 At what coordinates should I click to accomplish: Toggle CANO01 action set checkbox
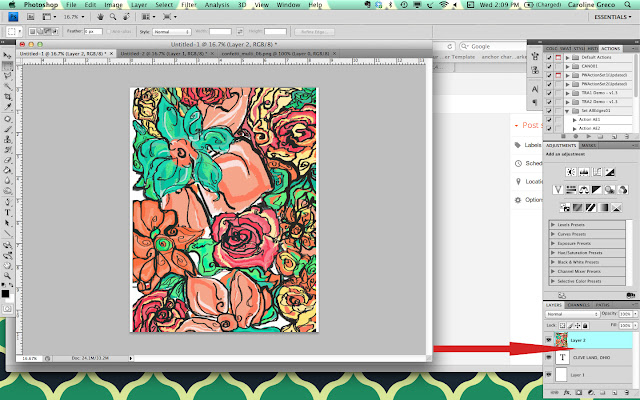pyautogui.click(x=549, y=66)
